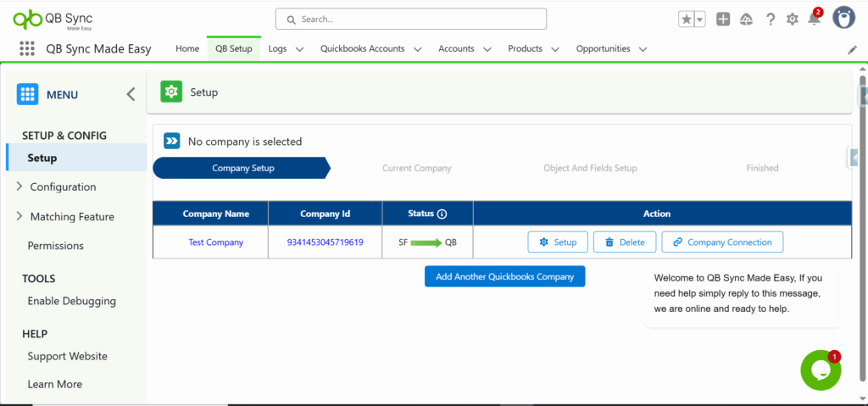
Task: Open the chat bubble widget
Action: click(x=821, y=370)
